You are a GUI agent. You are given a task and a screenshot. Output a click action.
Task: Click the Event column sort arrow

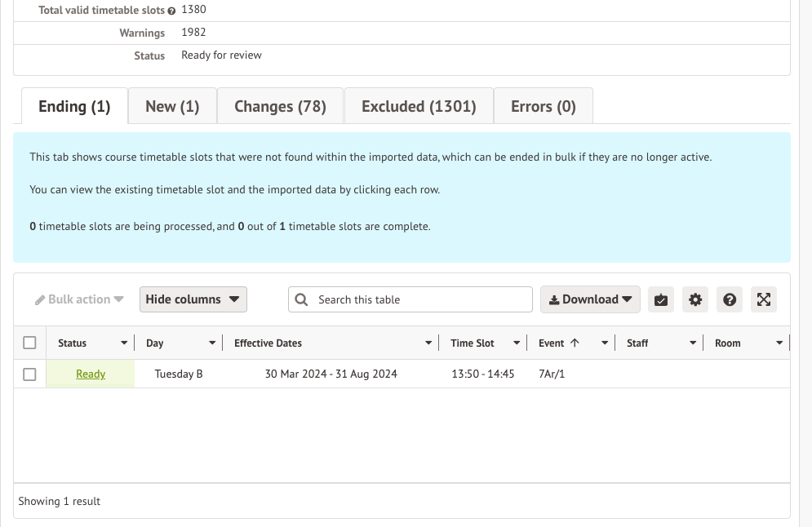(x=575, y=343)
